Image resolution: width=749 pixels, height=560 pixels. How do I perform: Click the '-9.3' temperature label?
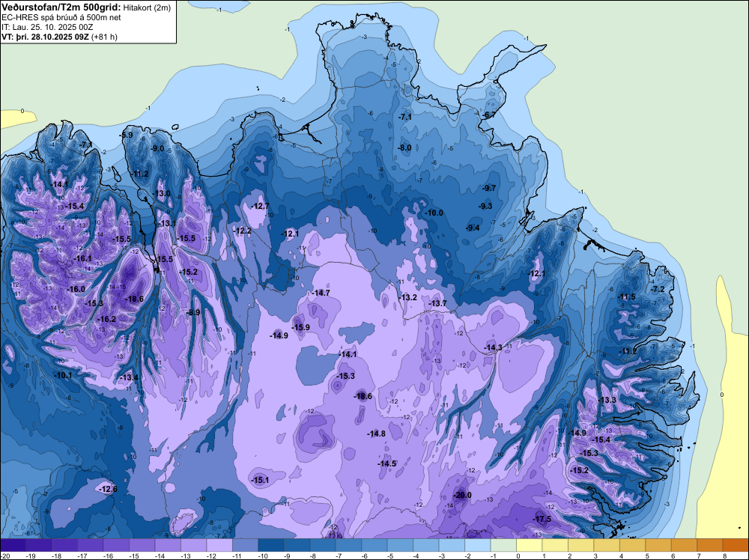485,206
